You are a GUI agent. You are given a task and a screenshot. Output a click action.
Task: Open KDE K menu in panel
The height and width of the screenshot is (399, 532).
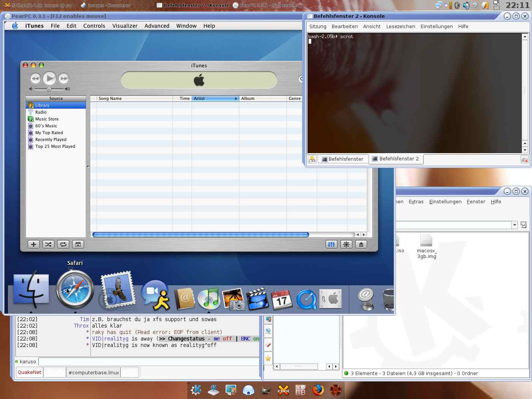(196, 390)
